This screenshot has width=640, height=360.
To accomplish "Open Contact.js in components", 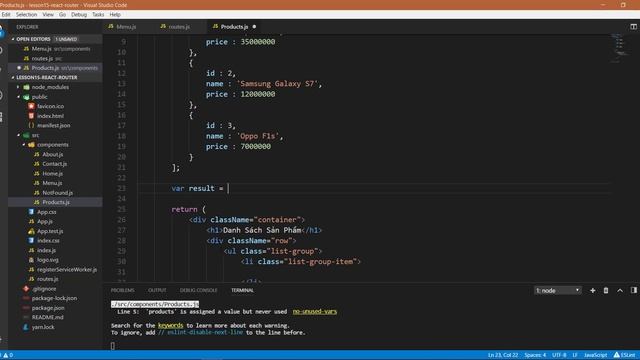I will point(54,164).
